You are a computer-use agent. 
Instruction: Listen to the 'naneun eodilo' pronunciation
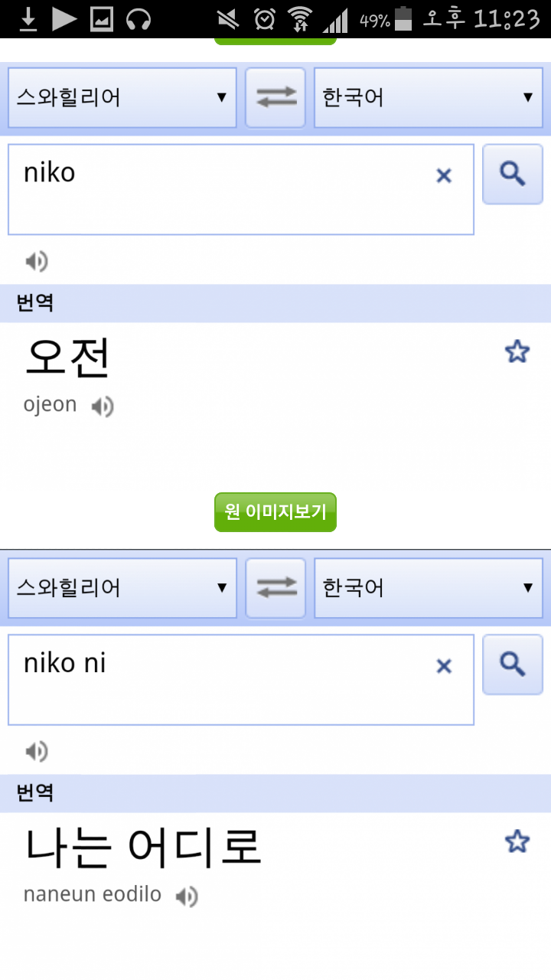tap(187, 897)
